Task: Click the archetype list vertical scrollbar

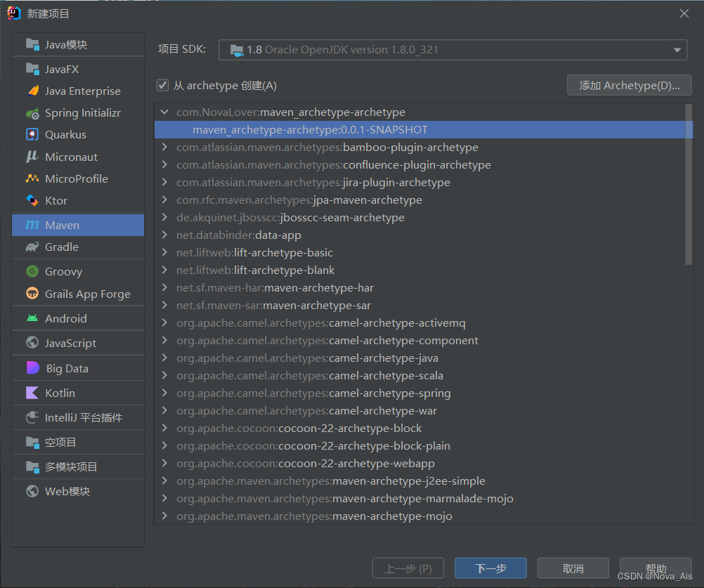Action: point(689,184)
